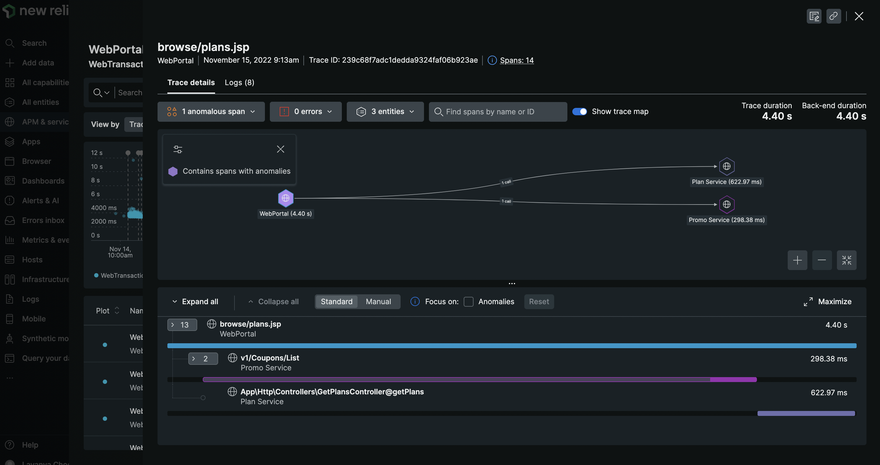Click the fit-to-view icon on trace map
Viewport: 880px width, 465px height.
coord(847,260)
